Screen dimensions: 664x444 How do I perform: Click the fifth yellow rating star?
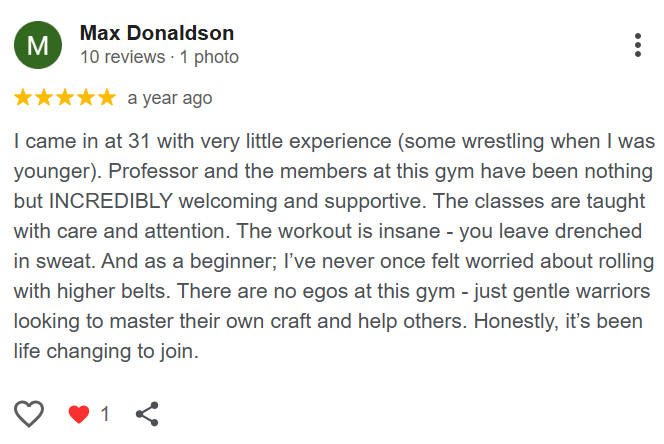[107, 98]
